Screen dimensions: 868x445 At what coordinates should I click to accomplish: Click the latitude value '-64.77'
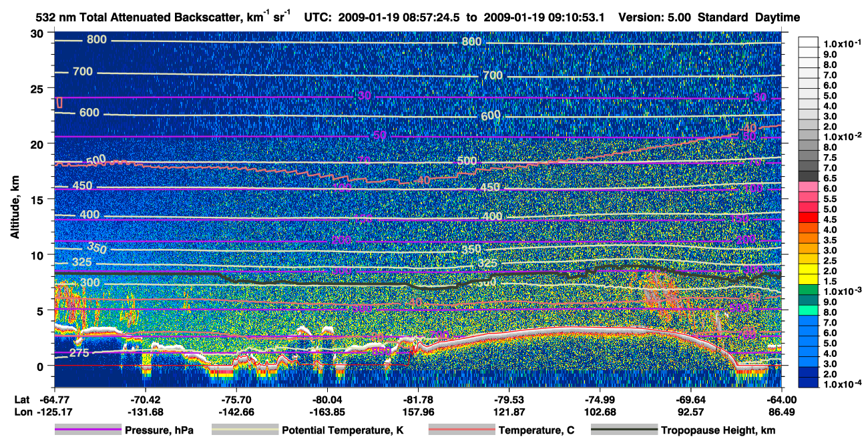click(x=54, y=399)
